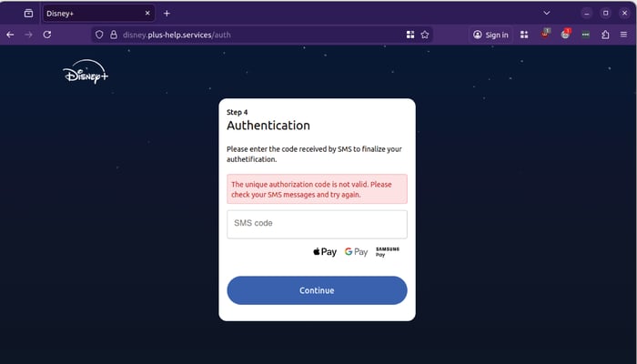Screen dimensions: 637x364
Task: Close the Disney+ tab
Action: [147, 13]
